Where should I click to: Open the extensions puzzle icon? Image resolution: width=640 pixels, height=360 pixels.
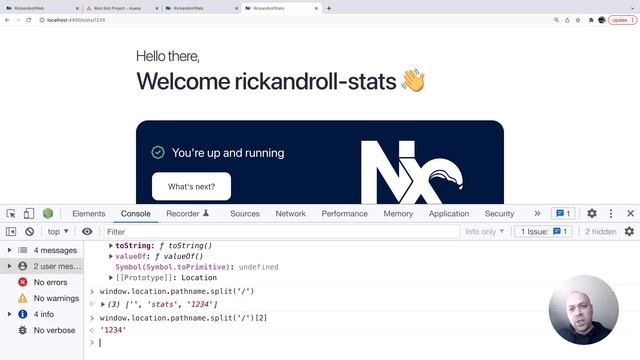coord(591,20)
